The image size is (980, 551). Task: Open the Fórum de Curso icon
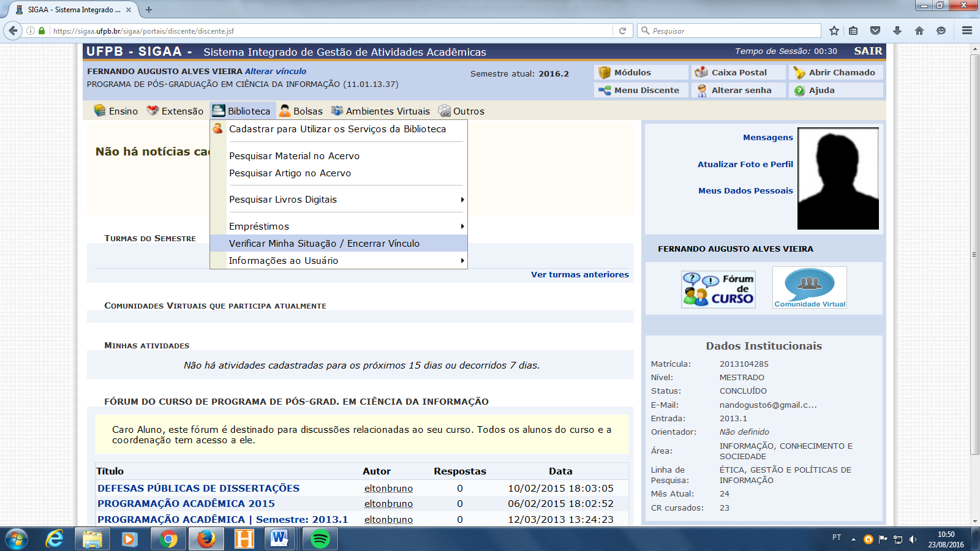click(x=718, y=289)
